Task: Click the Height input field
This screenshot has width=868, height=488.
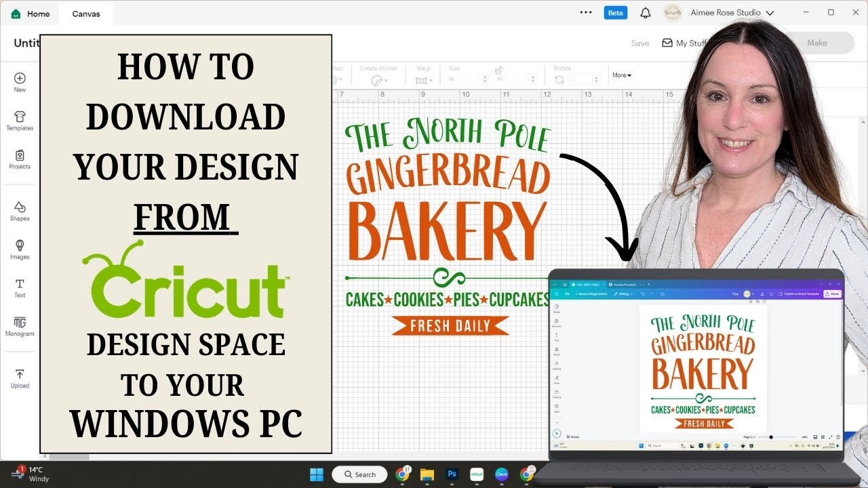Action: pos(519,79)
